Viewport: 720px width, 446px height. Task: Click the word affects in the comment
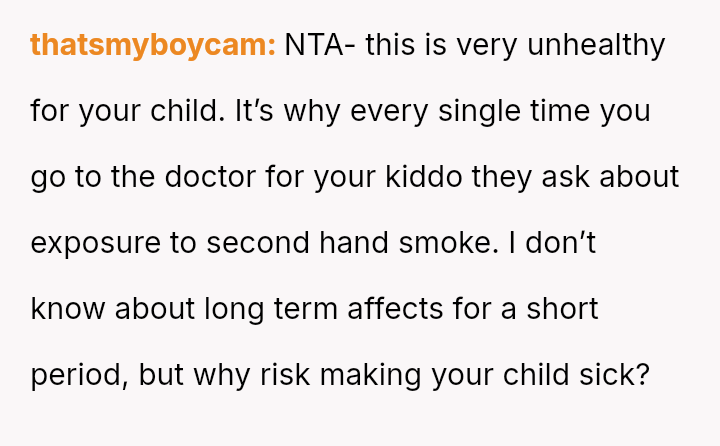pyautogui.click(x=380, y=308)
